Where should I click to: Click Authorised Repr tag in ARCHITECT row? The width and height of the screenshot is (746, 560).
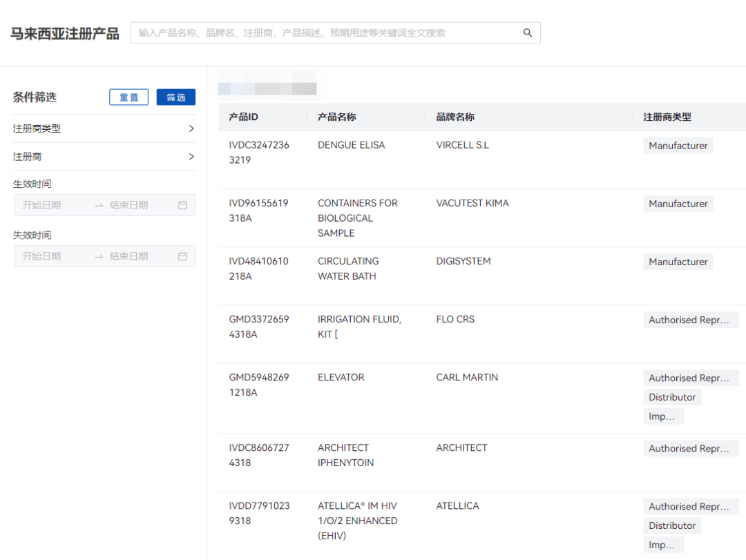(691, 448)
